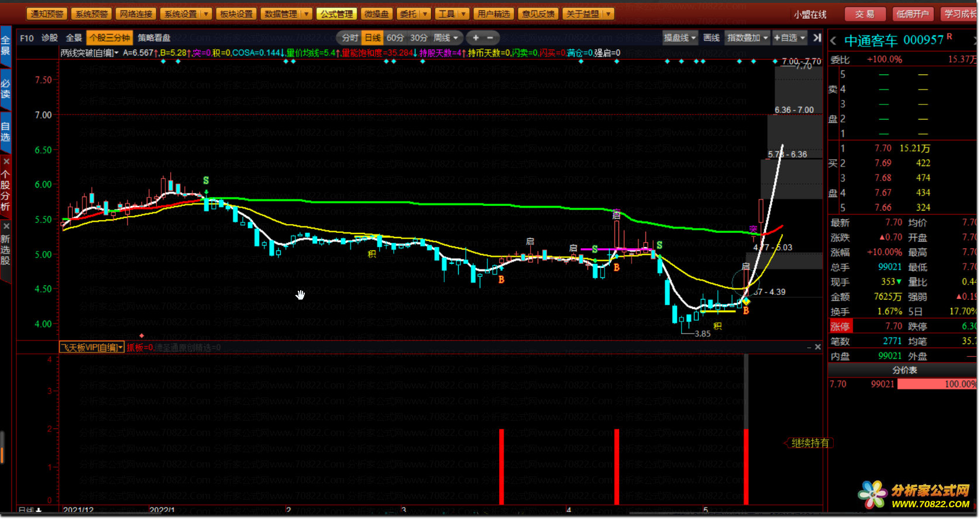Screen dimensions: 980x519
Task: Click 小盟在线 in the top bar
Action: 810,15
